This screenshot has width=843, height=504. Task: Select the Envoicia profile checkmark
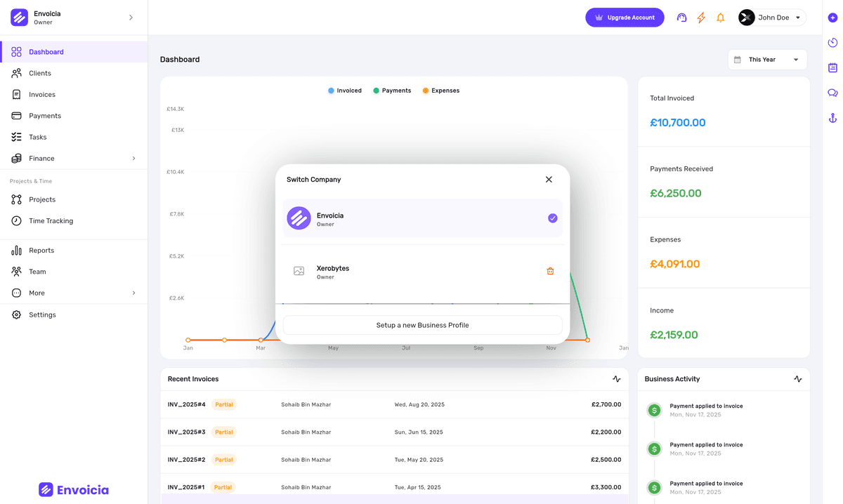point(552,218)
